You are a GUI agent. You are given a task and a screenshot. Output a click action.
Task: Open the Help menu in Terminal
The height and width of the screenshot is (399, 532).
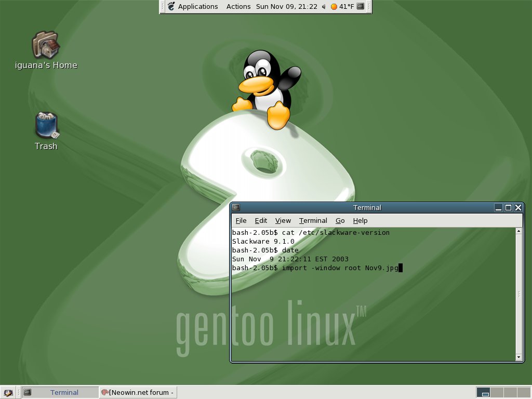click(x=360, y=220)
